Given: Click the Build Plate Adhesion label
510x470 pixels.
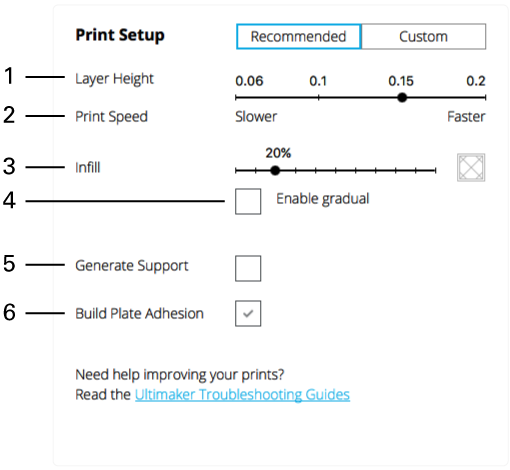Looking at the screenshot, I should pos(139,314).
